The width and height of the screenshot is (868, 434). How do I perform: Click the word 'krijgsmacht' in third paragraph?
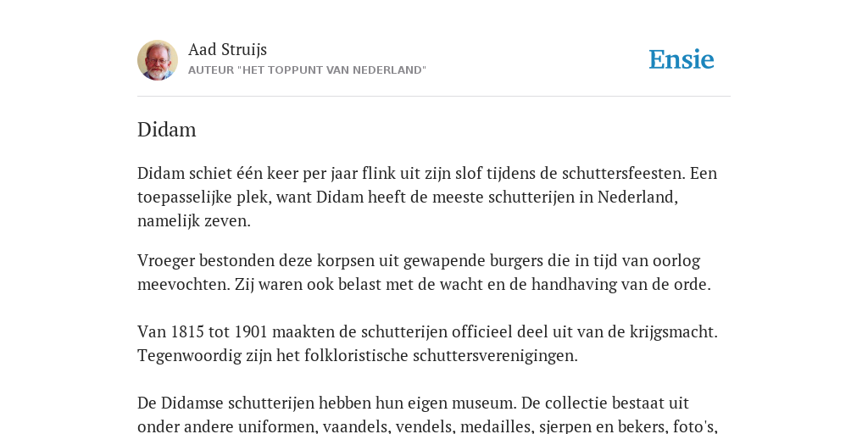[671, 332]
